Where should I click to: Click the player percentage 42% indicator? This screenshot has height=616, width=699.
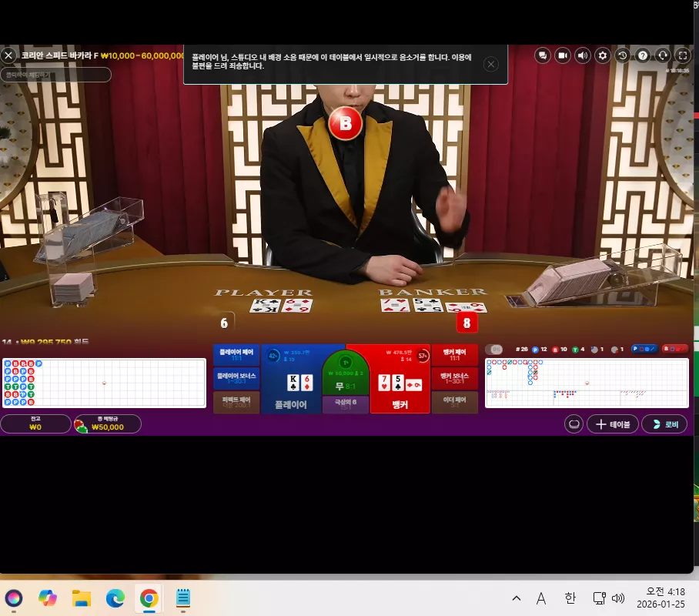click(273, 356)
